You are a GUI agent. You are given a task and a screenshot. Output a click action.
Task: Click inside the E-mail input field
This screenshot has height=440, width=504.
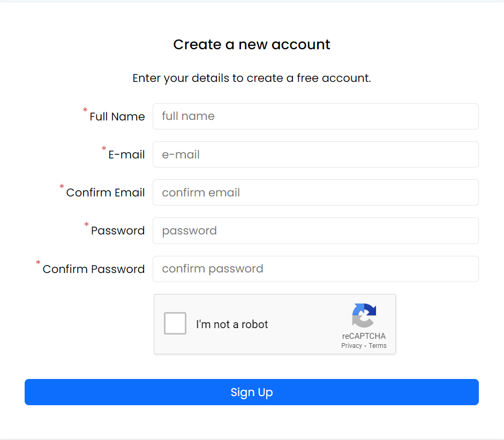(x=315, y=154)
